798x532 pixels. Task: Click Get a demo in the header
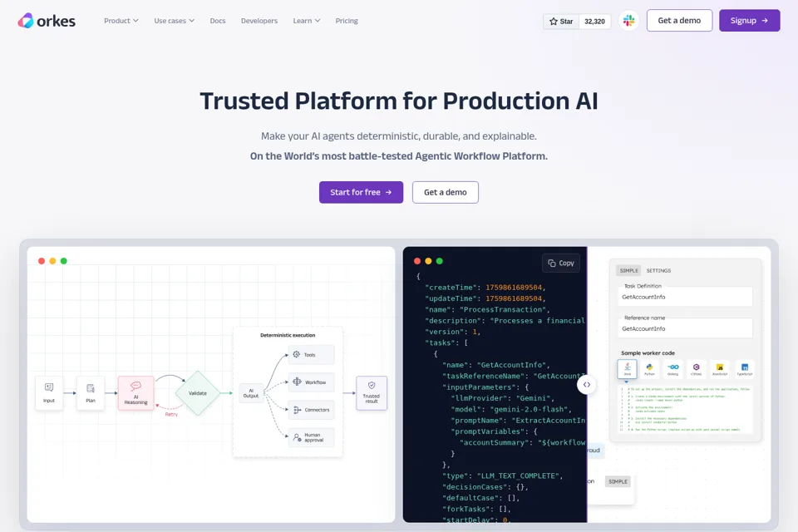(679, 20)
